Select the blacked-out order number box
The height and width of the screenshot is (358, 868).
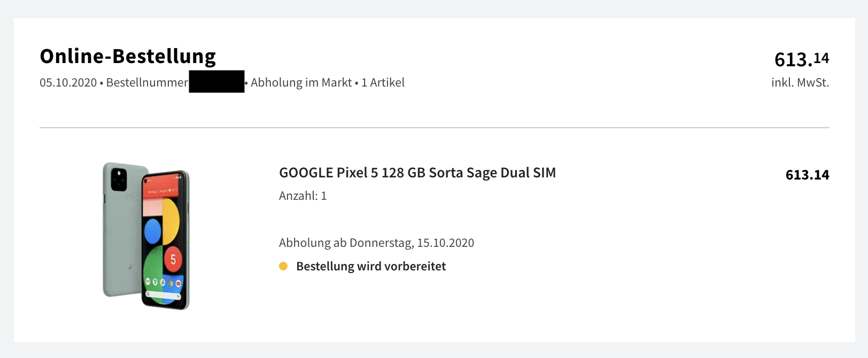[216, 82]
